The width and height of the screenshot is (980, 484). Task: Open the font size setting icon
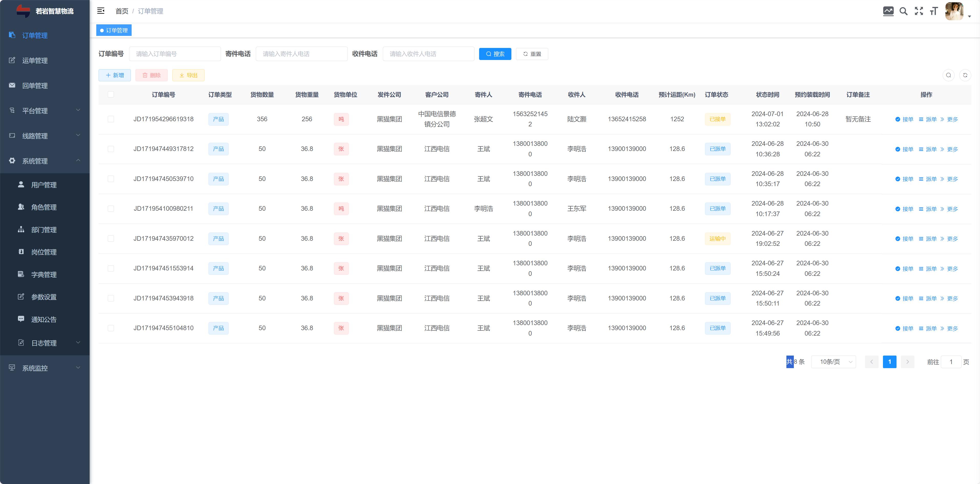coord(934,11)
